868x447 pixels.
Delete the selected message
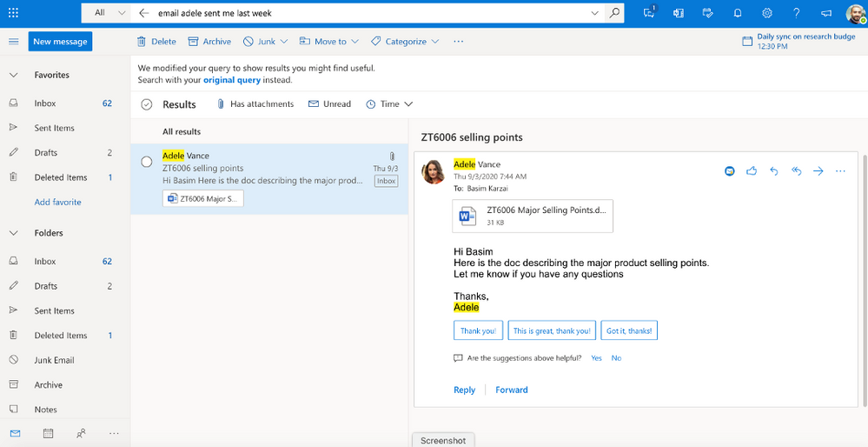pyautogui.click(x=156, y=42)
